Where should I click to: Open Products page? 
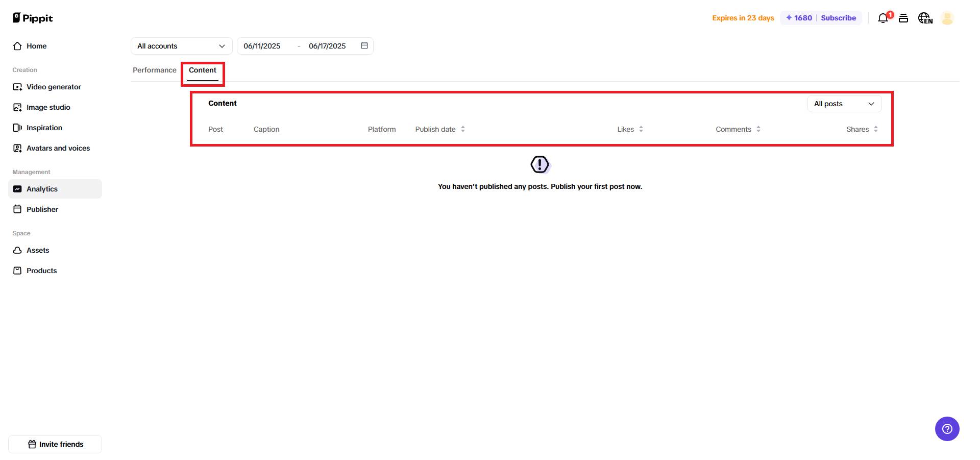point(55,271)
